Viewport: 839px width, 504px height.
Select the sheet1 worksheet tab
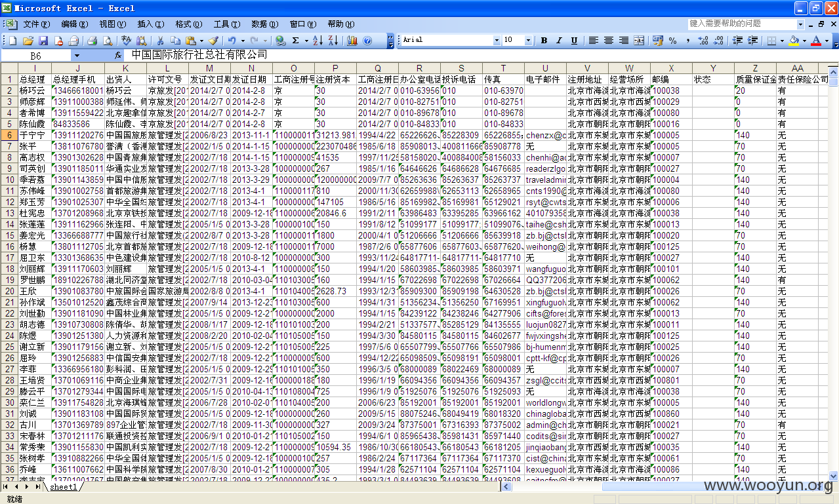[x=64, y=487]
